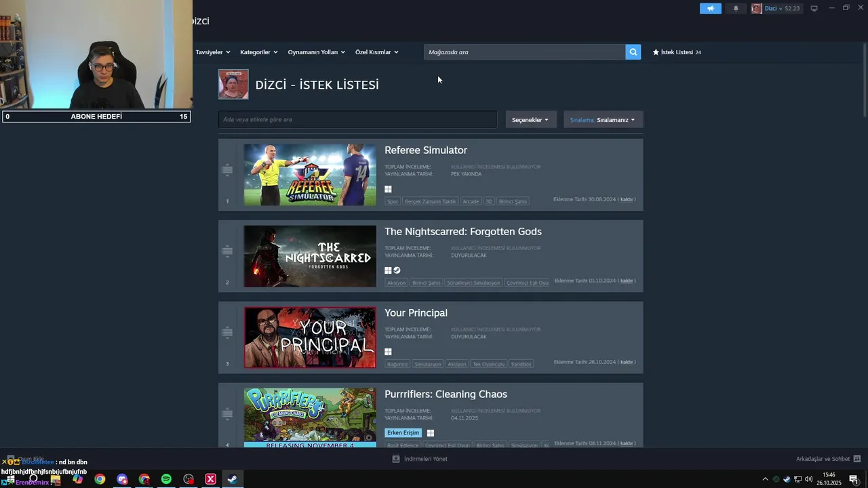This screenshot has height=488, width=868.
Task: Click the 3D tag
Action: point(489,201)
